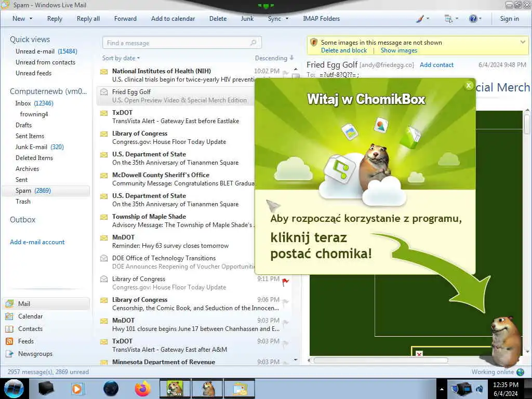The width and height of the screenshot is (532, 399).
Task: Select the frowning4 subfolder
Action: (x=34, y=114)
